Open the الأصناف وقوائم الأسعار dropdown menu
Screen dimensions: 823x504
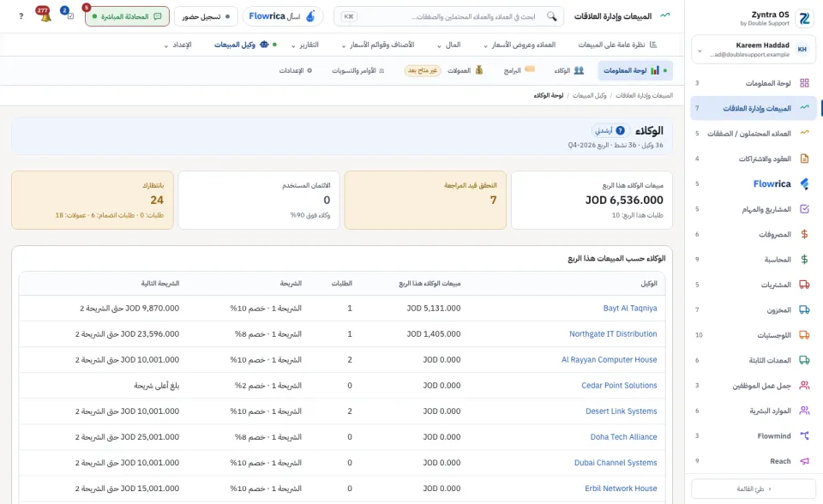(x=378, y=45)
